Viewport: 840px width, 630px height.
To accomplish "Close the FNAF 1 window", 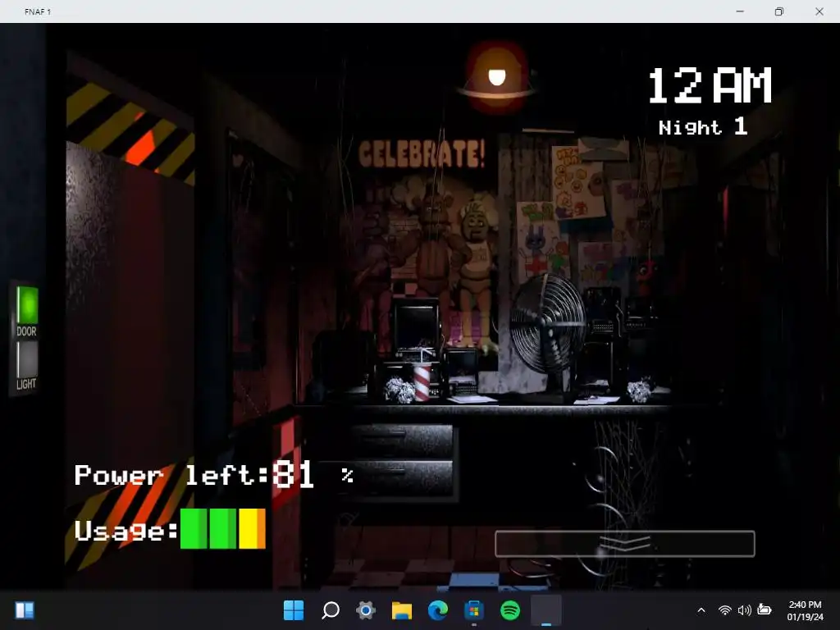I will click(819, 11).
